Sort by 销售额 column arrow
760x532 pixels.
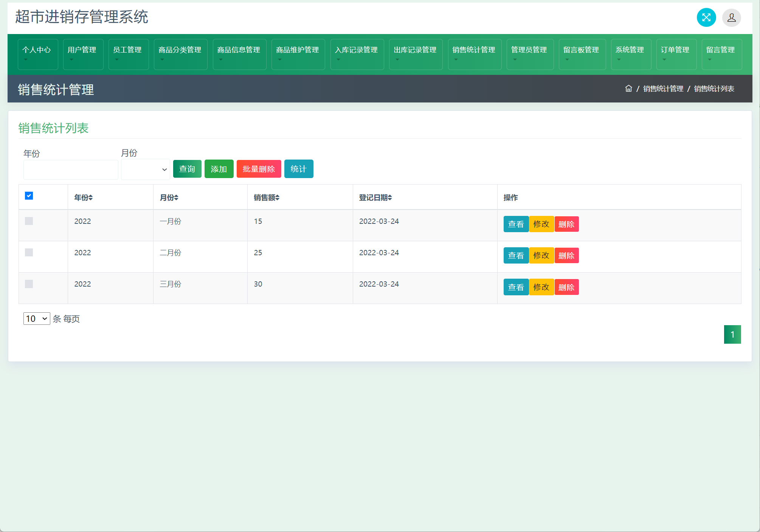pos(277,198)
